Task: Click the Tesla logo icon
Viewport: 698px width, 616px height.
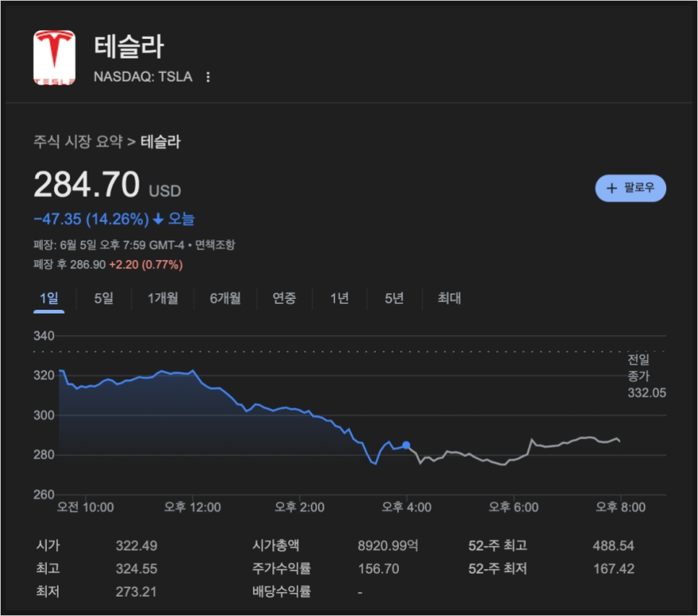Action: point(54,57)
